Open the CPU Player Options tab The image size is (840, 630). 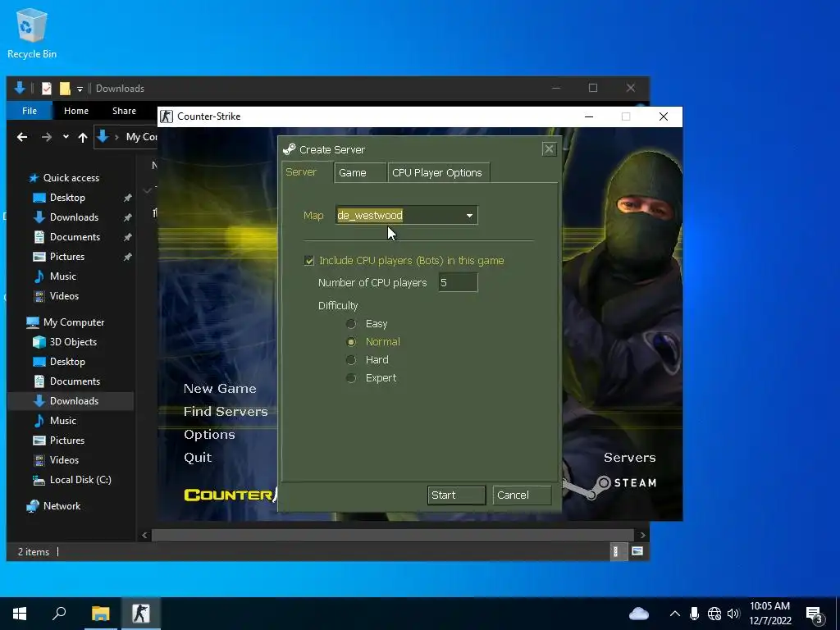438,172
